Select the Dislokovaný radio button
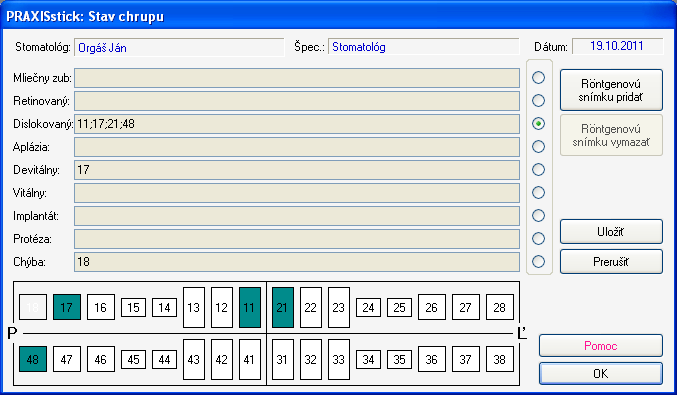The image size is (677, 395). 538,123
